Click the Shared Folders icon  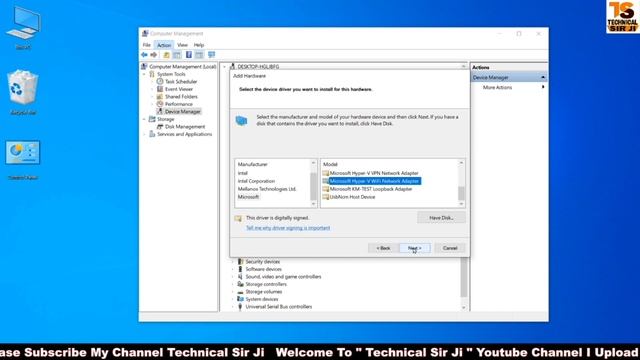pos(160,97)
